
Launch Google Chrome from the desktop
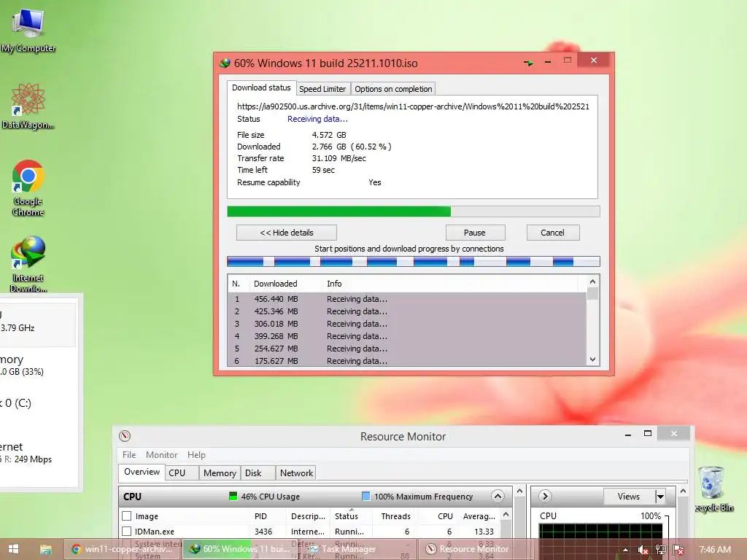click(x=28, y=188)
